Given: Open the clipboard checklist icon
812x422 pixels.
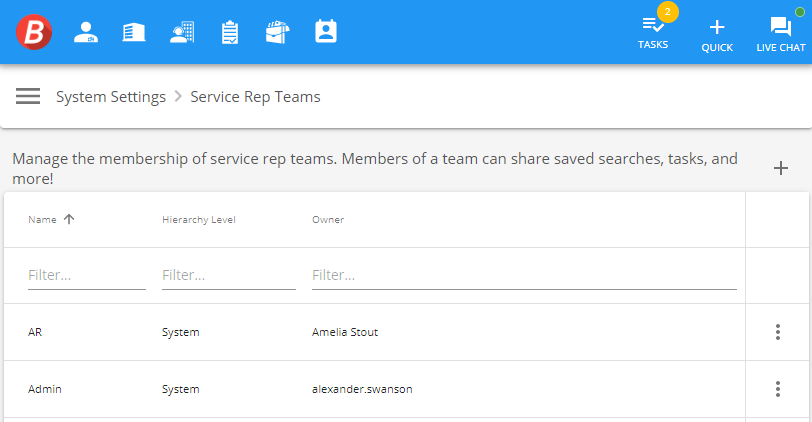Looking at the screenshot, I should tap(230, 32).
